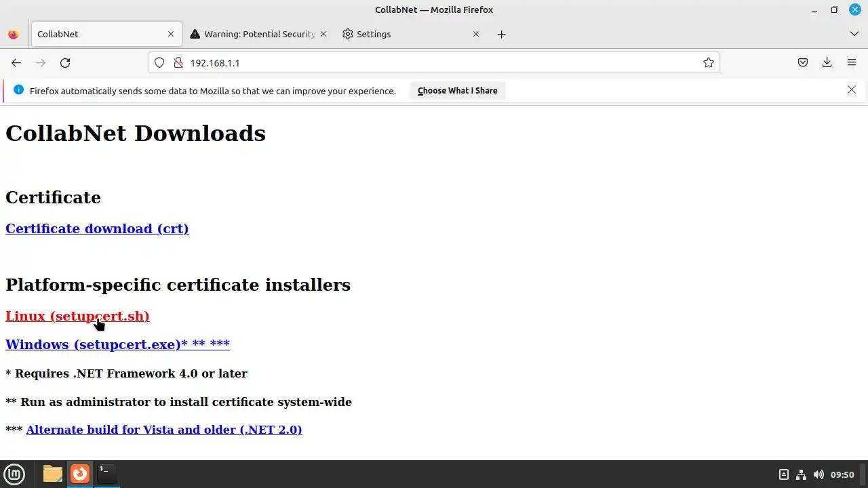Click 'Run as administrator' note text

pyautogui.click(x=186, y=402)
